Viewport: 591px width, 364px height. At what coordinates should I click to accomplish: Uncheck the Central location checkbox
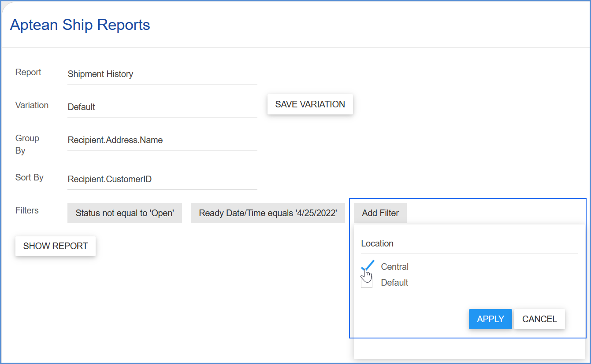(x=367, y=267)
